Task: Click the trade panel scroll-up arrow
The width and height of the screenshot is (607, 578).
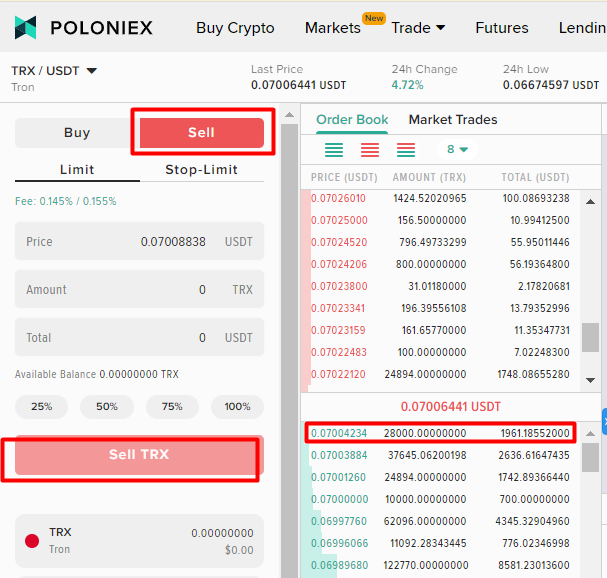Action: pyautogui.click(x=289, y=115)
